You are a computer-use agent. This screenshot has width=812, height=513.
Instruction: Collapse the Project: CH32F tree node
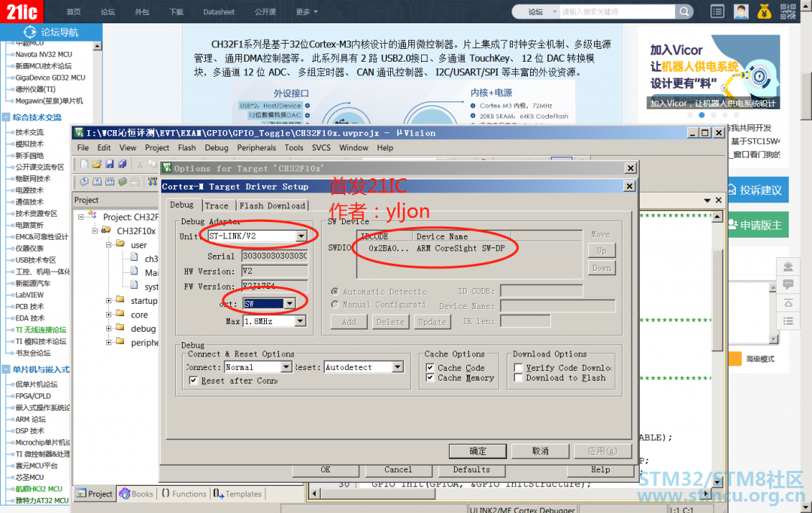point(80,217)
